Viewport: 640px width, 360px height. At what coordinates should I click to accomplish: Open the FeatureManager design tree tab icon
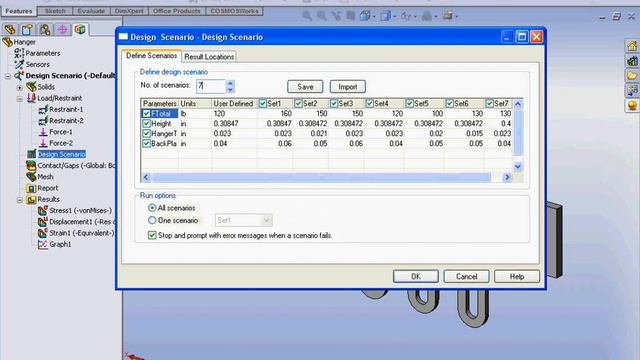point(10,29)
